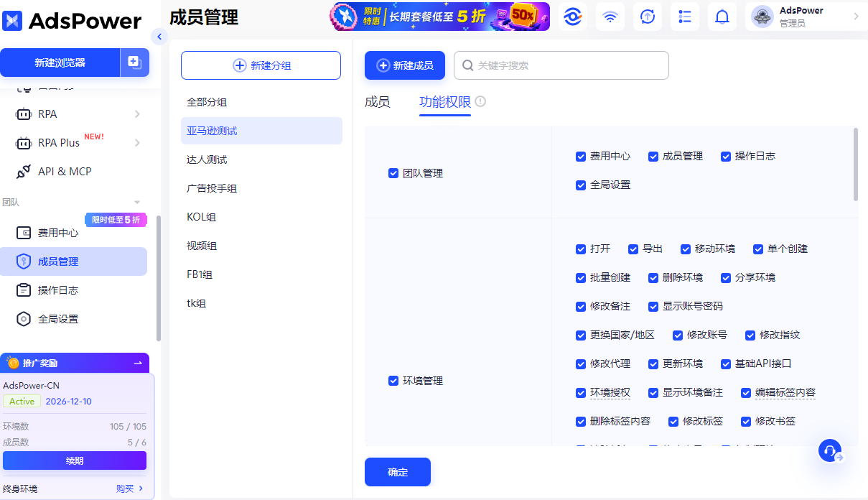Click the eye icon in the top toolbar
Viewport: 868px width, 500px height.
pyautogui.click(x=572, y=17)
